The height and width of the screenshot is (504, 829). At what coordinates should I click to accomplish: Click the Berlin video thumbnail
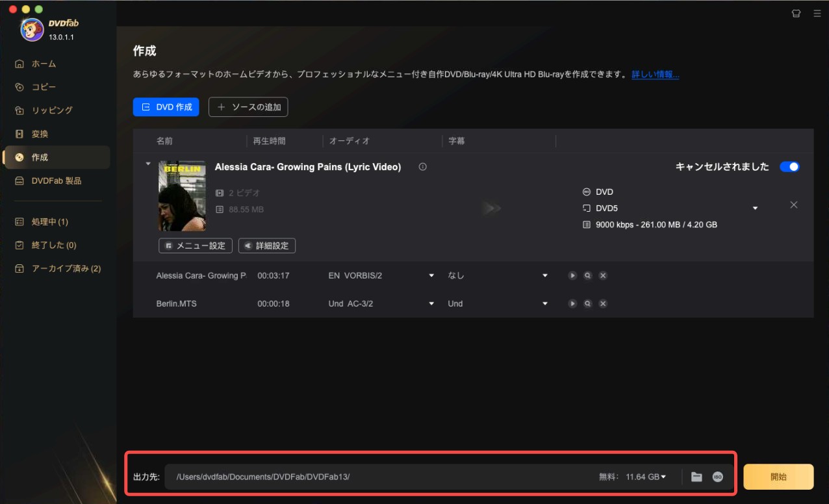click(182, 196)
